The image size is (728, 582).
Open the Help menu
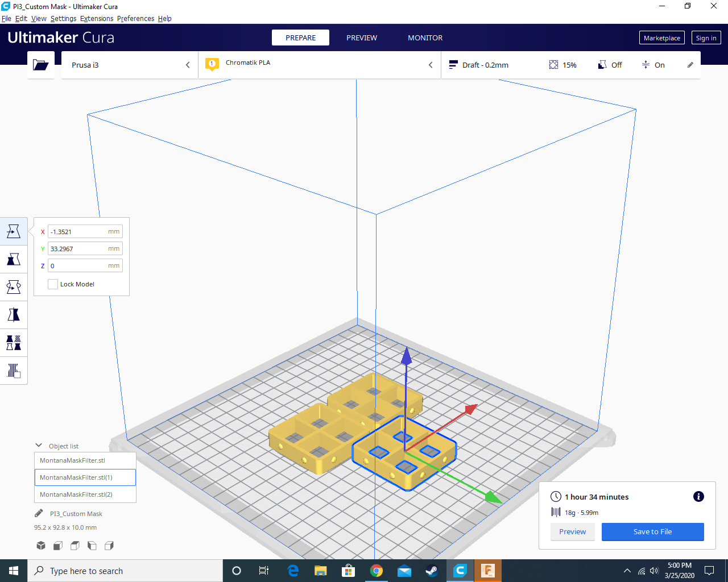click(x=165, y=18)
